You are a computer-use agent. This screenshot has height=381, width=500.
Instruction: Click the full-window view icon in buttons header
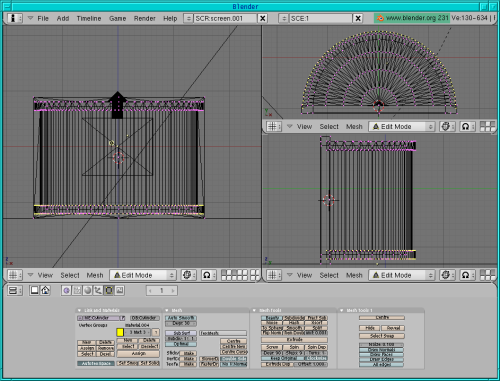(x=34, y=290)
